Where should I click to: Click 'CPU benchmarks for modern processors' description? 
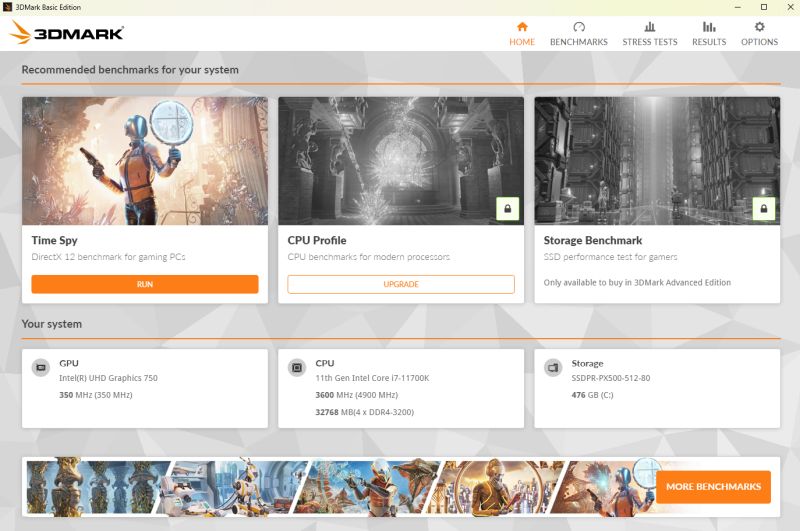[x=369, y=257]
